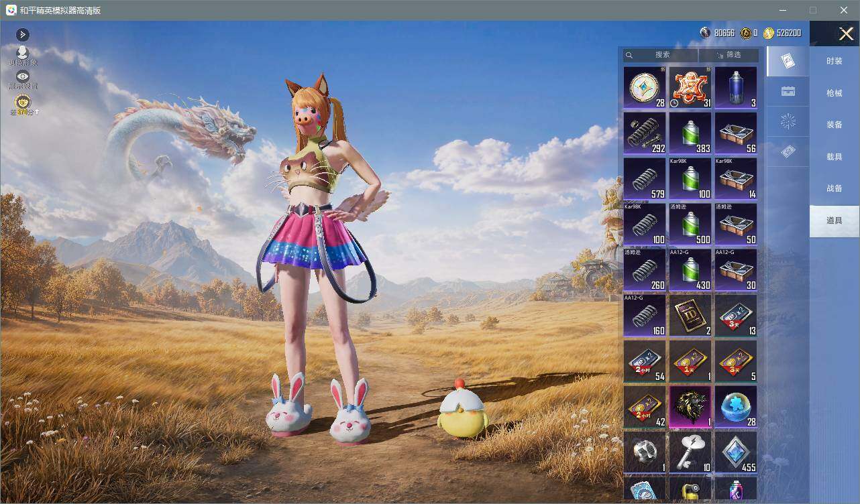Select the 载具 vehicles tab
Image resolution: width=860 pixels, height=504 pixels.
tap(834, 157)
